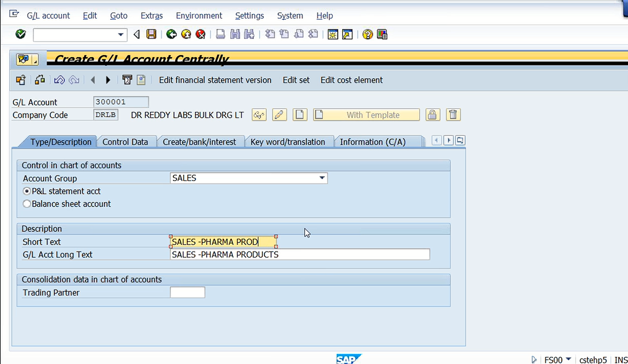This screenshot has width=628, height=364.
Task: Click the Block padlock icon button
Action: pos(433,115)
